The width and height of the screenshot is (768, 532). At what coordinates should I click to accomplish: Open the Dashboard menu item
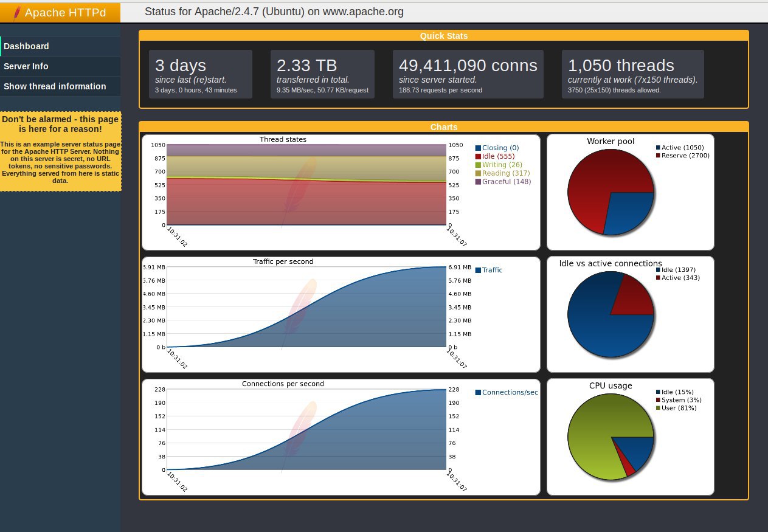(x=60, y=46)
